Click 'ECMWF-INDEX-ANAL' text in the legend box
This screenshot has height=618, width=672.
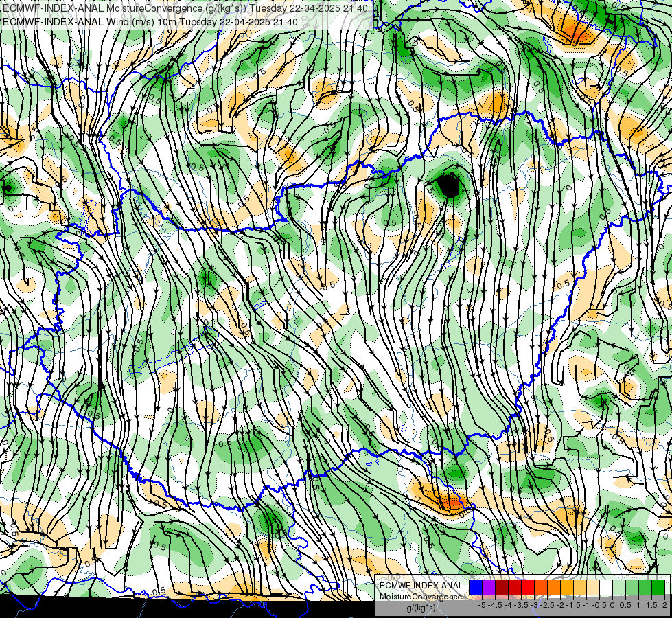tap(421, 586)
